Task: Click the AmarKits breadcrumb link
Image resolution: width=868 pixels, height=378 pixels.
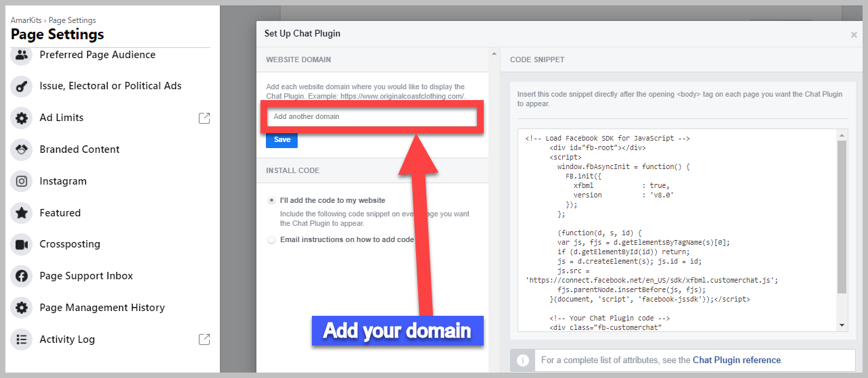Action: 26,20
